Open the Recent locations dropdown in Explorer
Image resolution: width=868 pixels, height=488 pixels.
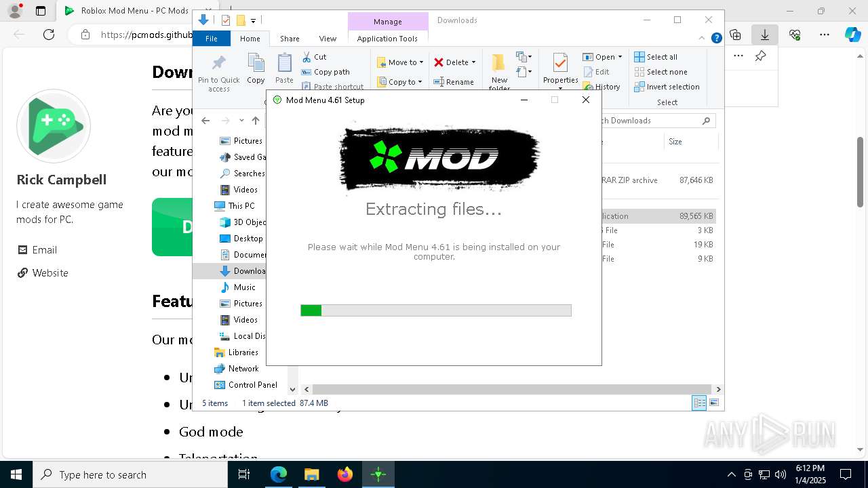click(241, 121)
